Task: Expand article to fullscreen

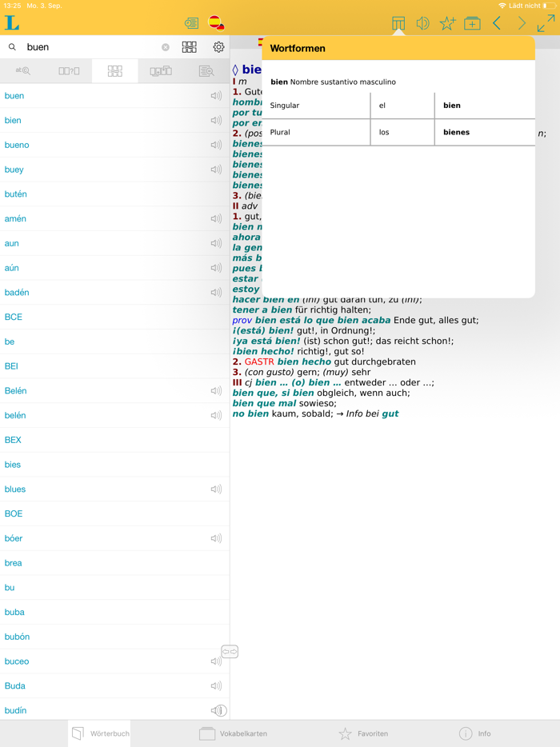Action: (546, 23)
